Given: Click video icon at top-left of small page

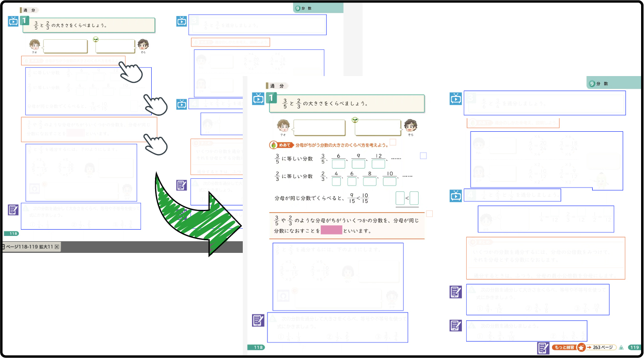Looking at the screenshot, I should [14, 21].
